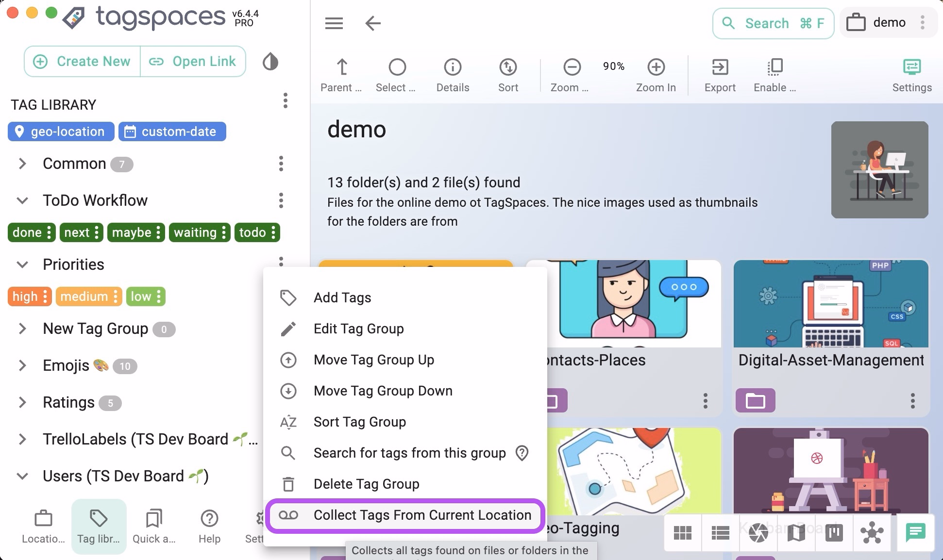Switch to the grid perspective view
Viewport: 943px width, 560px height.
(683, 533)
